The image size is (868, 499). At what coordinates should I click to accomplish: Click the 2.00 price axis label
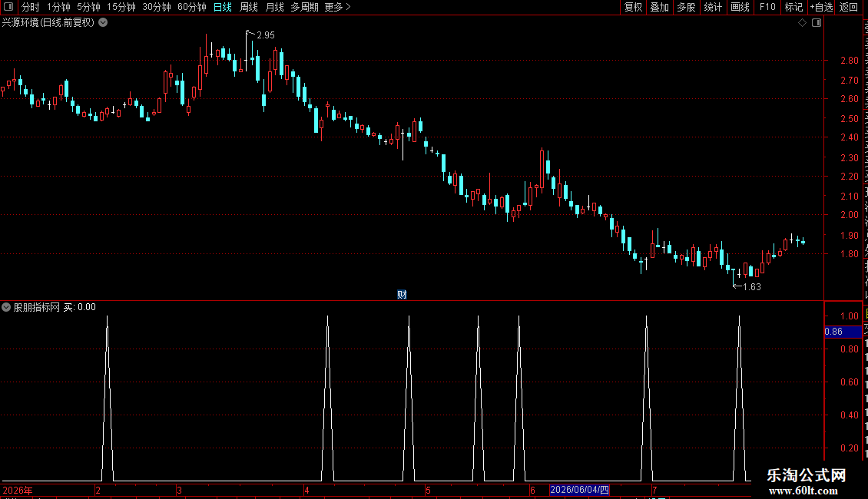tap(849, 215)
